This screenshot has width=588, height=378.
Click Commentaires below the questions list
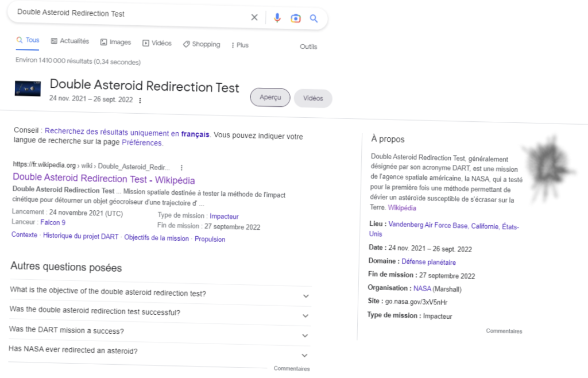(x=292, y=369)
